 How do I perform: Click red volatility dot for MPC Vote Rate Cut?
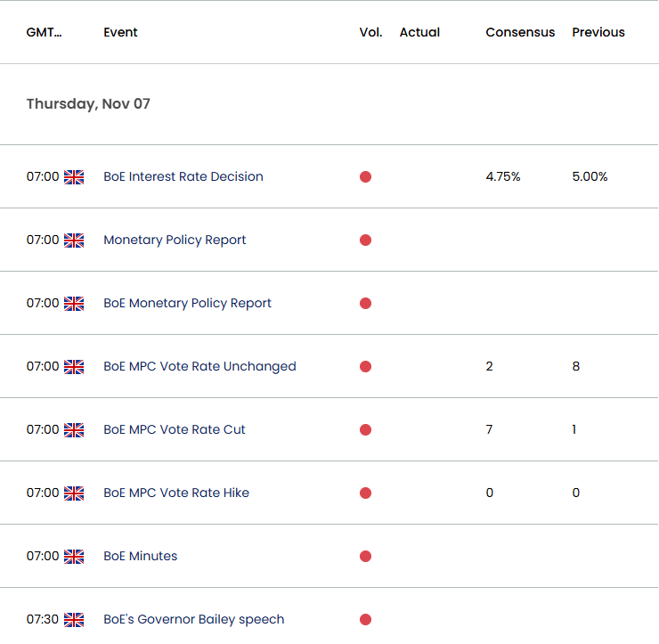pyautogui.click(x=366, y=430)
